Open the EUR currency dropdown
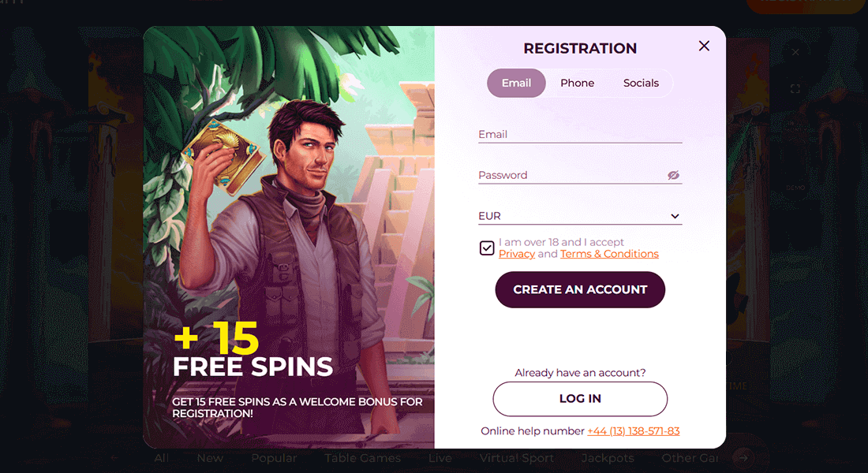 580,216
